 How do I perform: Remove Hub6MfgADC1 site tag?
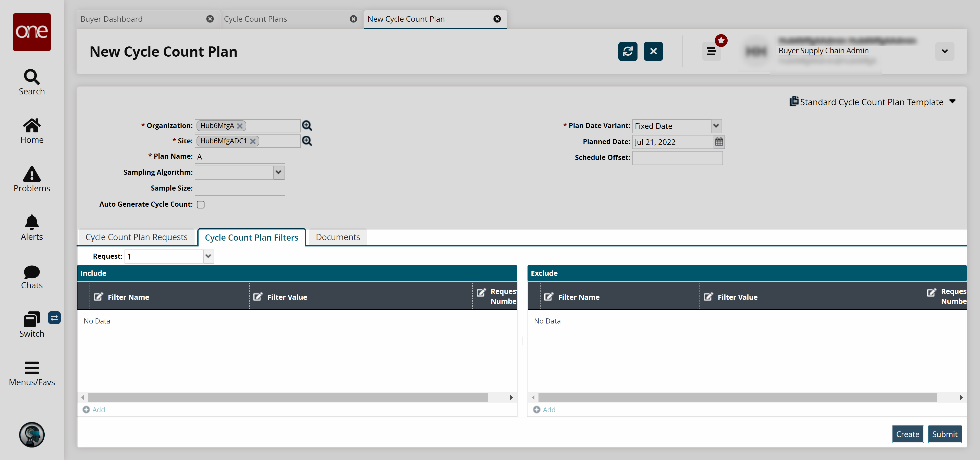253,141
